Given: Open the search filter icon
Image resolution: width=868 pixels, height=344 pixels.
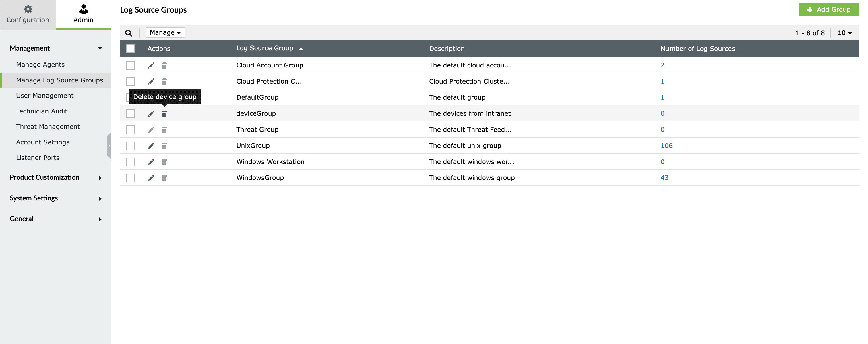Looking at the screenshot, I should click(129, 33).
